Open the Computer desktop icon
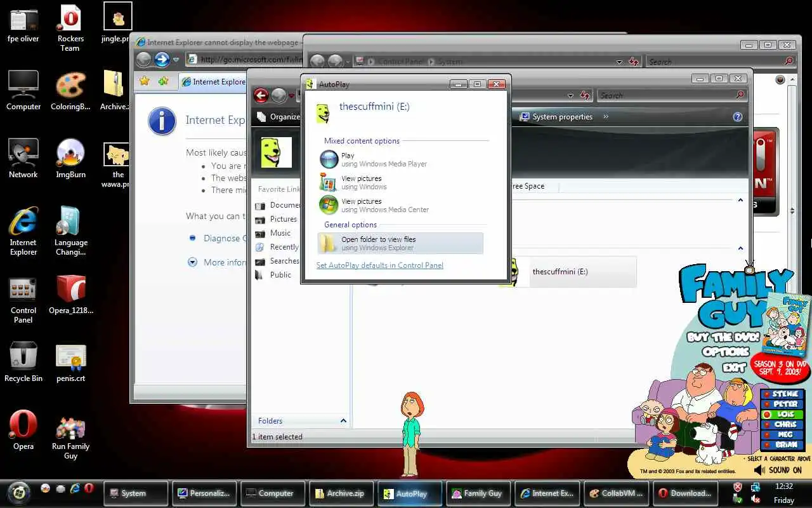 click(x=23, y=91)
